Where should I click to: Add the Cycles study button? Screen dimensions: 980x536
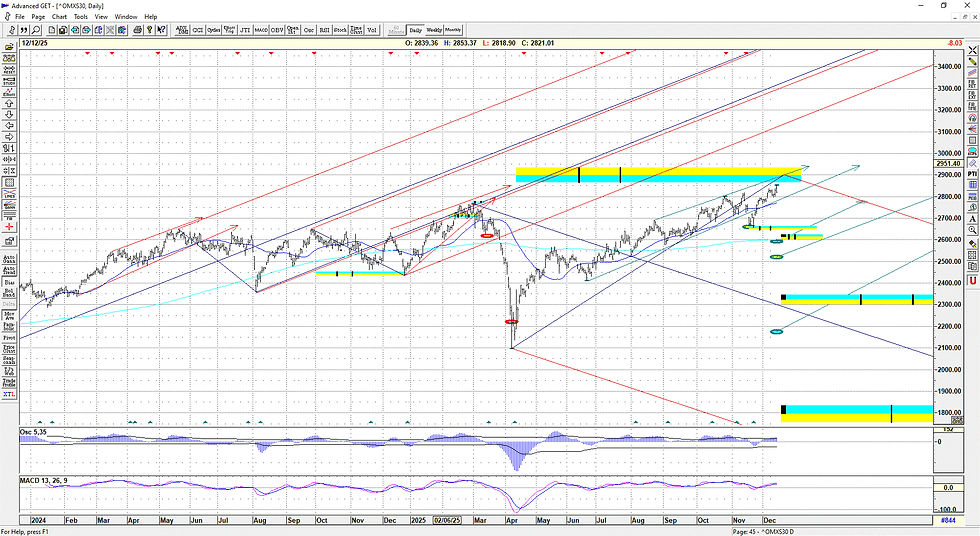pyautogui.click(x=214, y=30)
